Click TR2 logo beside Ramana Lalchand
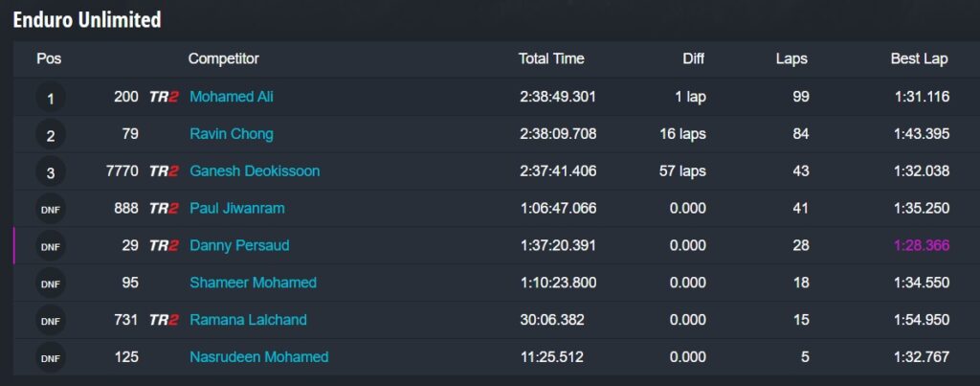Screen dimensions: 980x386 pyautogui.click(x=164, y=320)
